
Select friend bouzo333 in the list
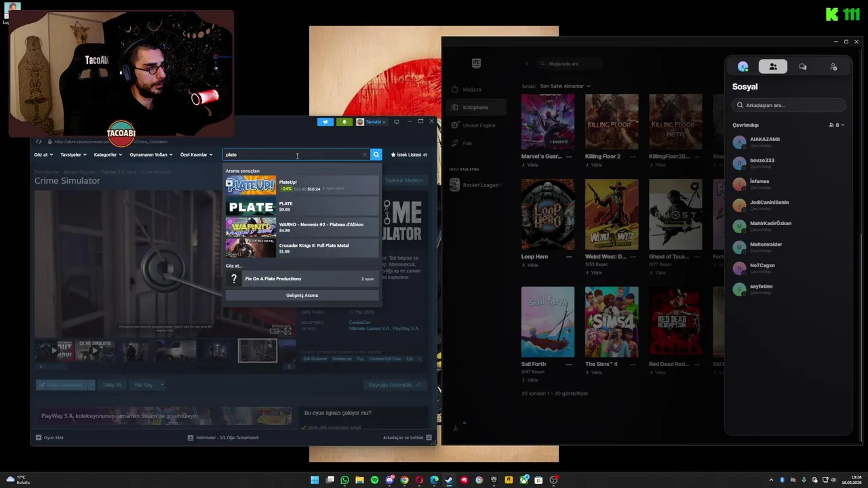coord(789,163)
